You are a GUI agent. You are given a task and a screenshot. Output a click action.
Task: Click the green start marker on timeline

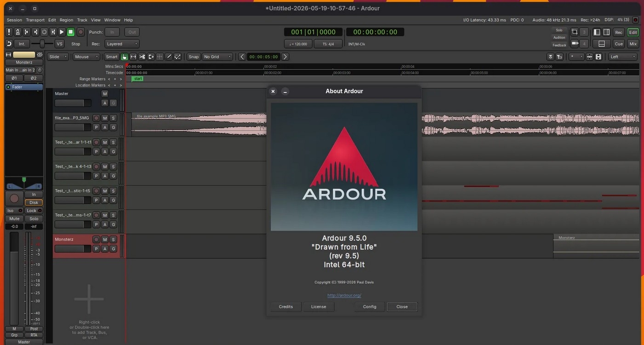[137, 79]
